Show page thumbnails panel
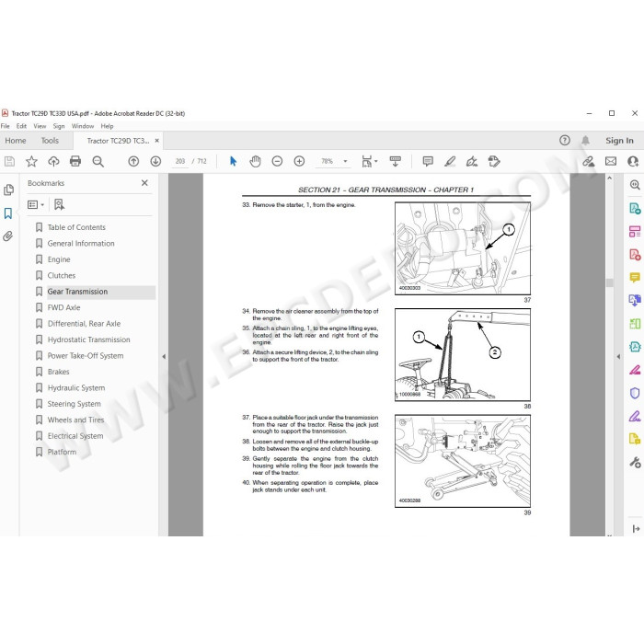This screenshot has width=644, height=644. point(8,190)
